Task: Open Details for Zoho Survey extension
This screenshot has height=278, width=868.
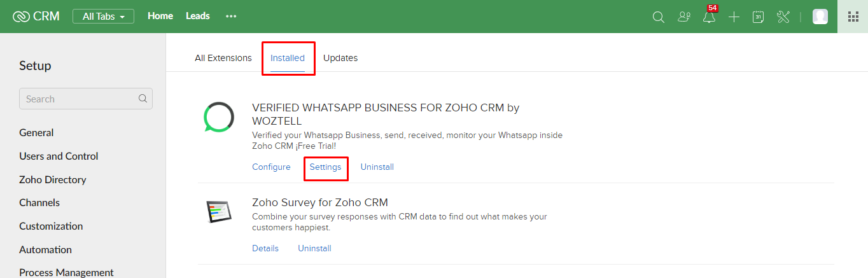Action: pyautogui.click(x=265, y=249)
